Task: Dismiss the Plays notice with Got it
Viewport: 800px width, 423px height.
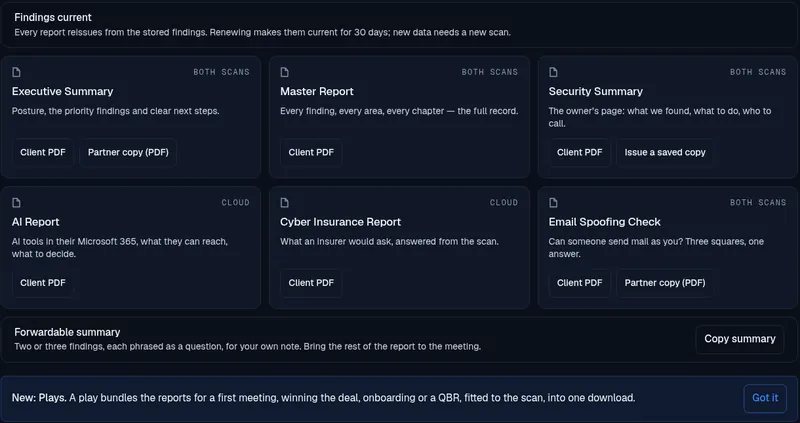Action: click(765, 398)
